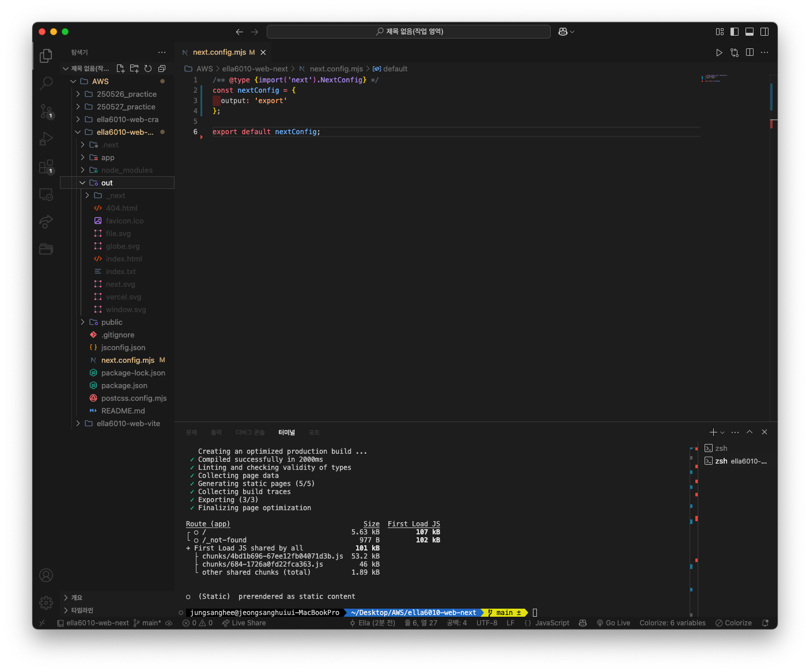Switch to the 출력 output tab
Screen dimensions: 810x672
coord(216,432)
